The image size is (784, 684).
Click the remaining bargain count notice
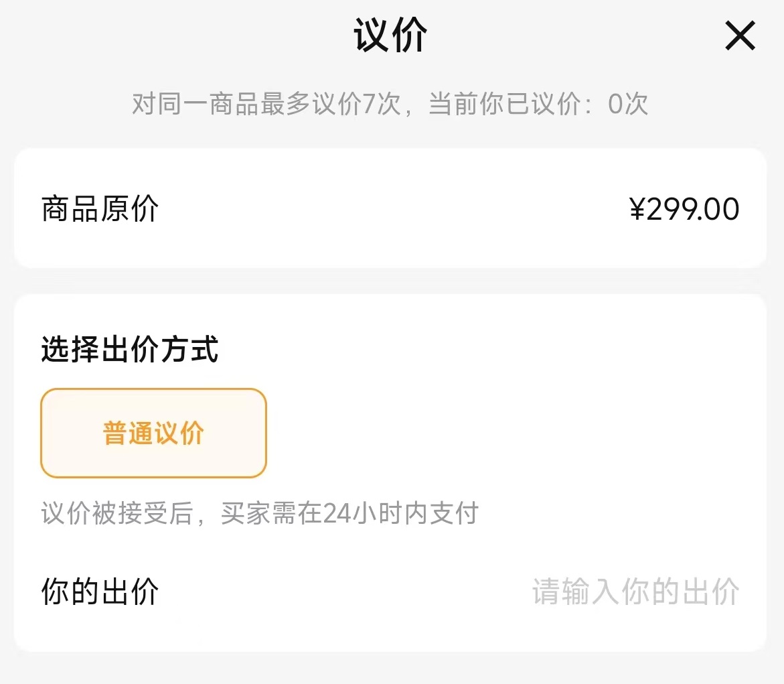[392, 104]
